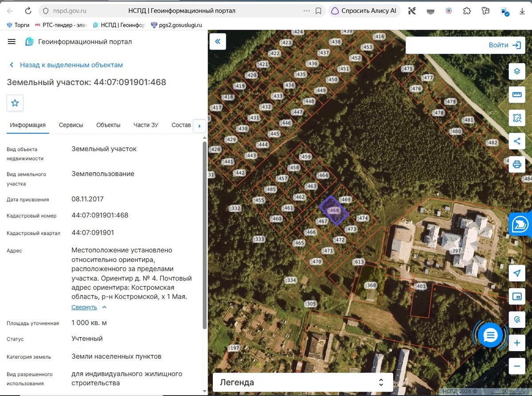Viewport: 532px width, 396px height.
Task: Click parcel label 360 on map
Action: tap(371, 285)
